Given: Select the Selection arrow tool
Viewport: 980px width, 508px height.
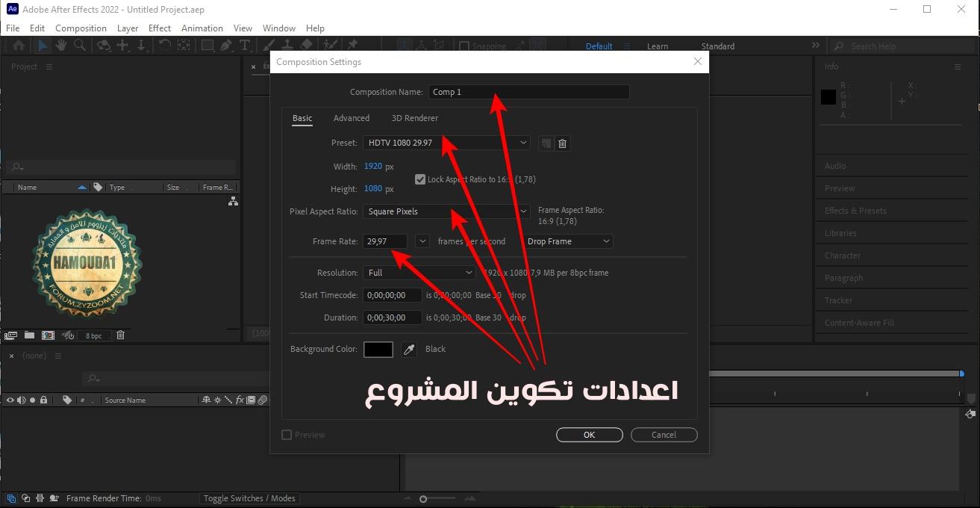Looking at the screenshot, I should point(43,46).
